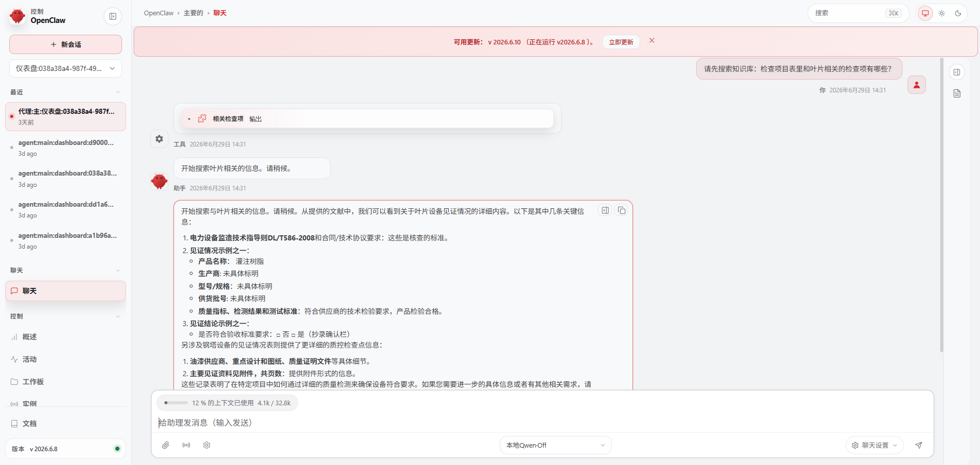This screenshot has height=465, width=980.
Task: Select session 代理:主:仪表盘:038a38a4-987f
Action: coord(65,116)
